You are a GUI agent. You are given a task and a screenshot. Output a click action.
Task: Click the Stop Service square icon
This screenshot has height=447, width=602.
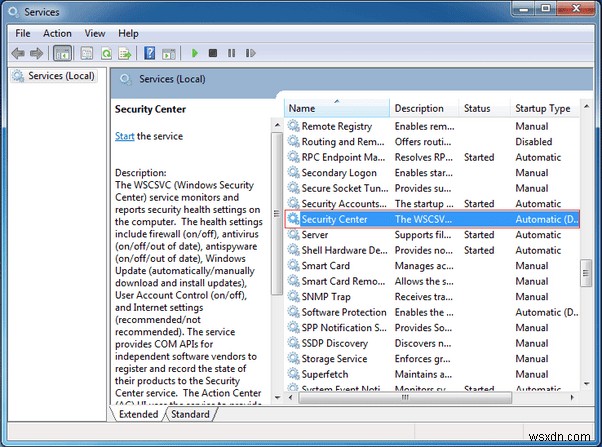(213, 53)
